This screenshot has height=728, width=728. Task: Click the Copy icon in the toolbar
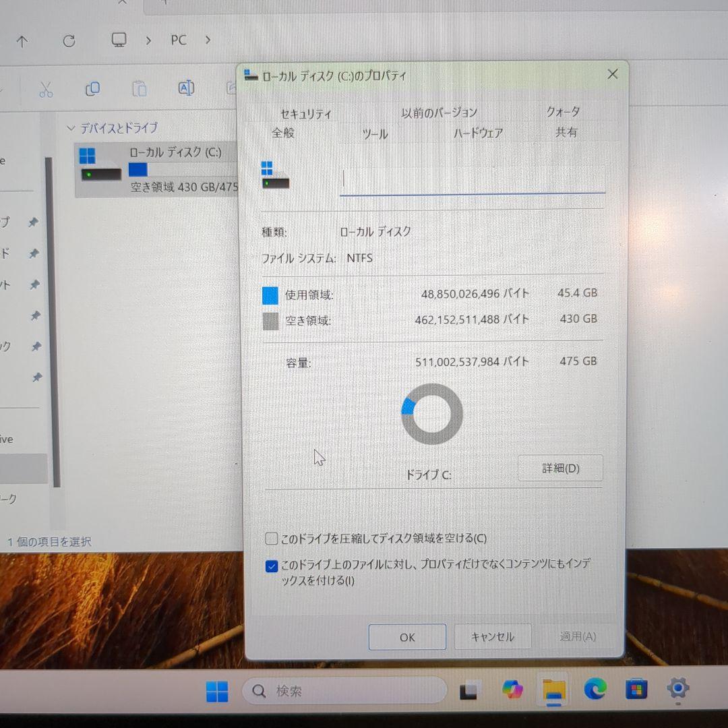[x=92, y=88]
